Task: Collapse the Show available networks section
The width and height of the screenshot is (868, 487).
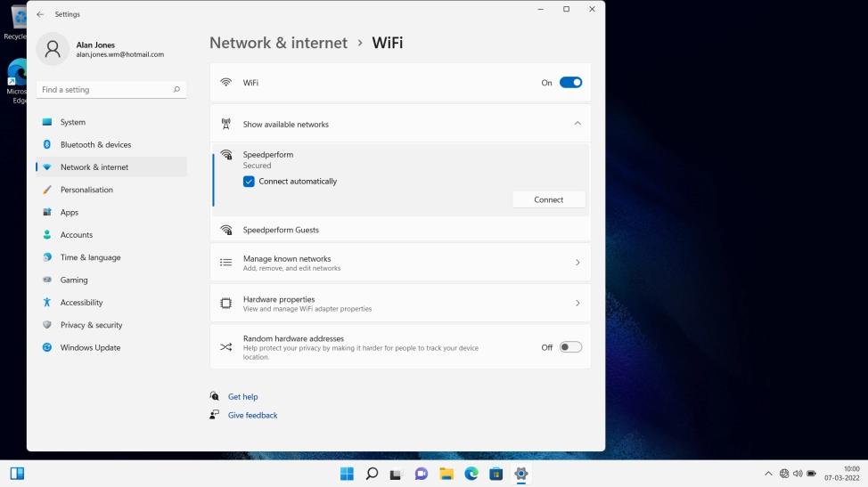Action: click(x=577, y=124)
